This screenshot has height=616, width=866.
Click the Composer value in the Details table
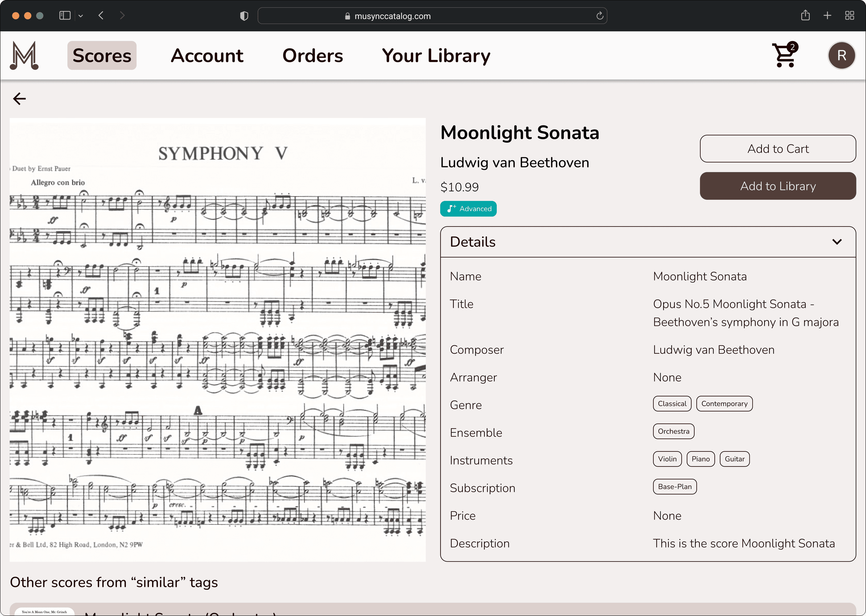[713, 350]
